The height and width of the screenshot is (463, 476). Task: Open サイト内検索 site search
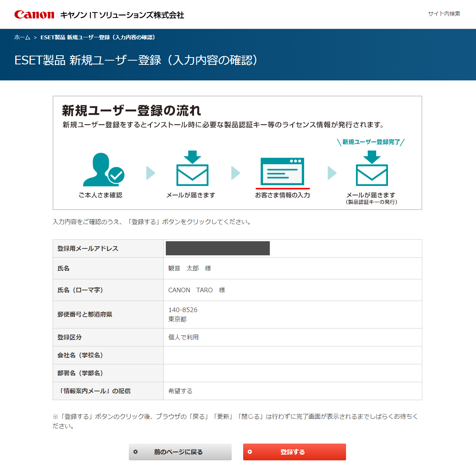pyautogui.click(x=444, y=14)
